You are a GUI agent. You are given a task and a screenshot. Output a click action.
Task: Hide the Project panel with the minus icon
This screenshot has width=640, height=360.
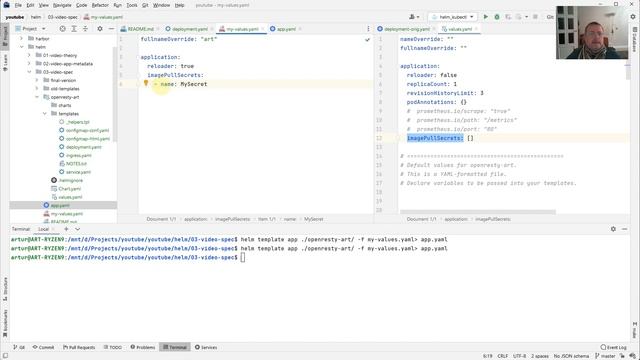[111, 29]
